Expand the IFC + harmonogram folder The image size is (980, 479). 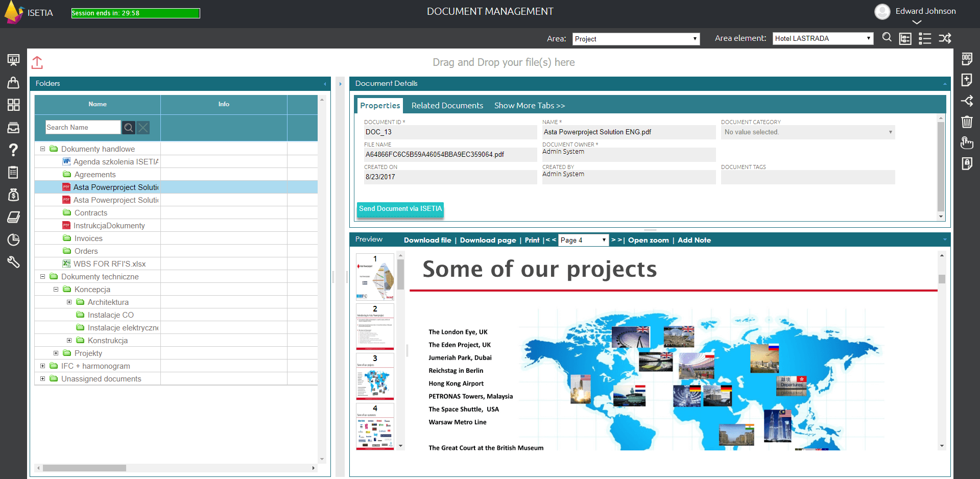43,366
